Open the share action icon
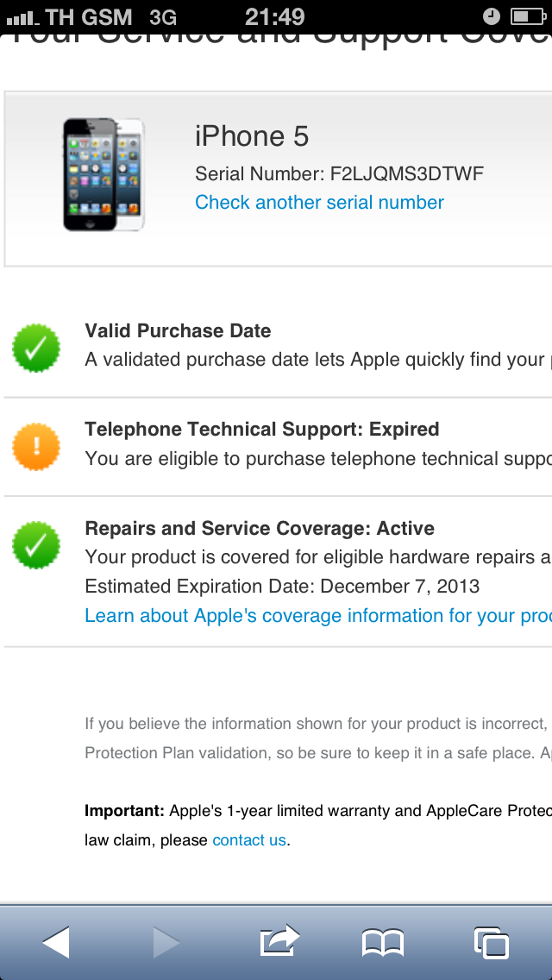The width and height of the screenshot is (552, 980). 279,940
